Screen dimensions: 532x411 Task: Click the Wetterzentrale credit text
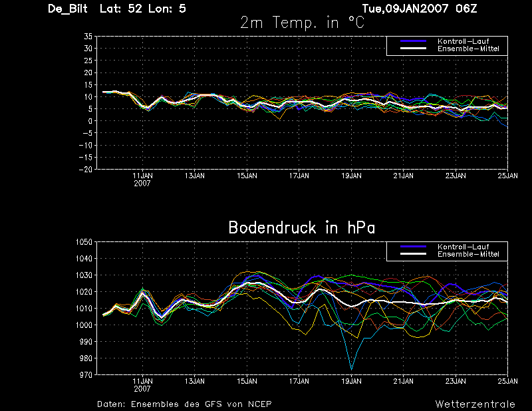point(475,404)
